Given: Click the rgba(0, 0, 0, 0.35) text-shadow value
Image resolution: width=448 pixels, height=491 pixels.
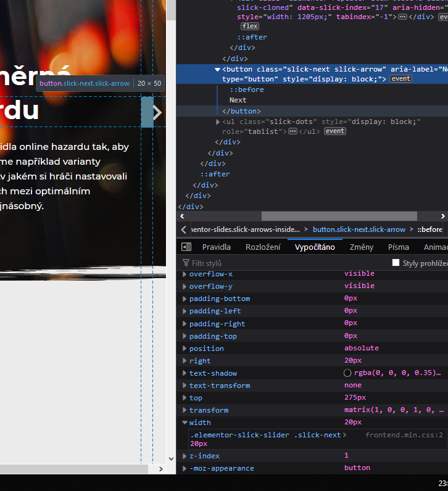Looking at the screenshot, I should pos(397,373).
